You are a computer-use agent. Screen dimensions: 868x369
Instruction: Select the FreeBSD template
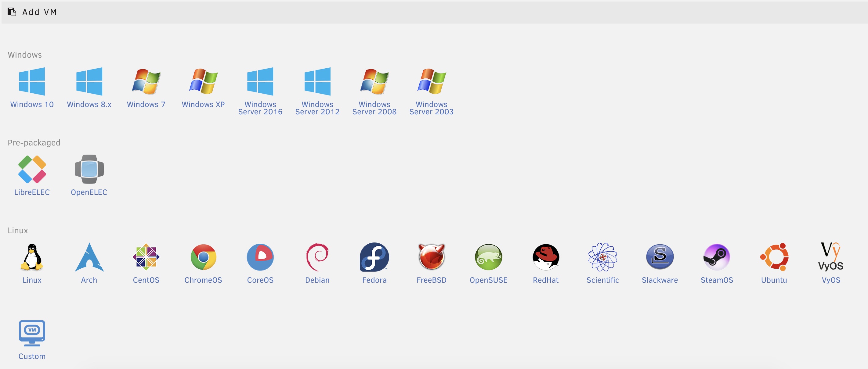431,257
